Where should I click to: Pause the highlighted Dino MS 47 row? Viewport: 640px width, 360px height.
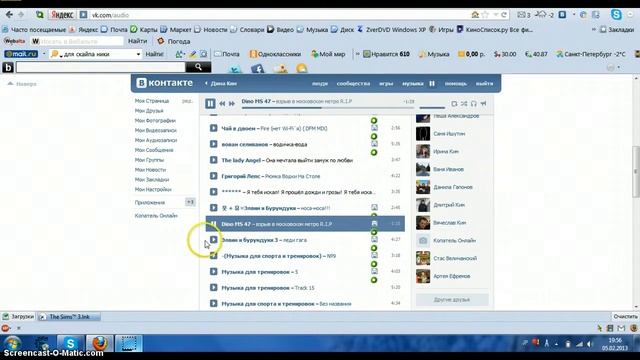[213, 224]
